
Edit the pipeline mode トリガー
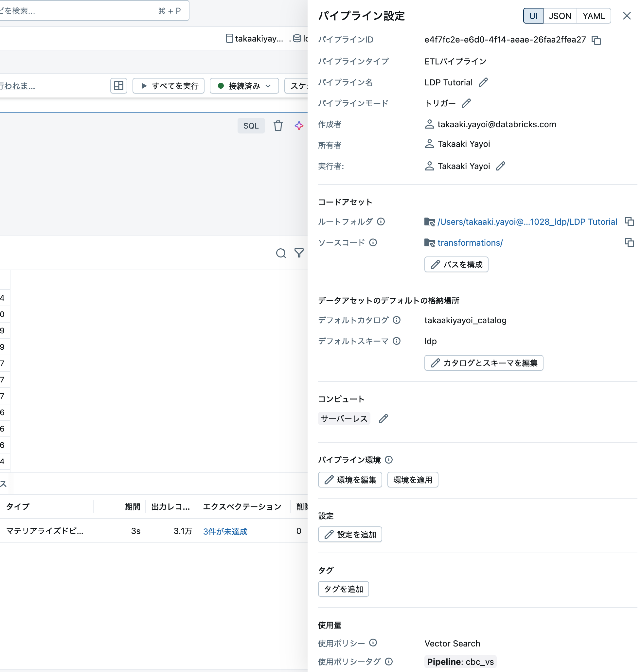tap(466, 103)
